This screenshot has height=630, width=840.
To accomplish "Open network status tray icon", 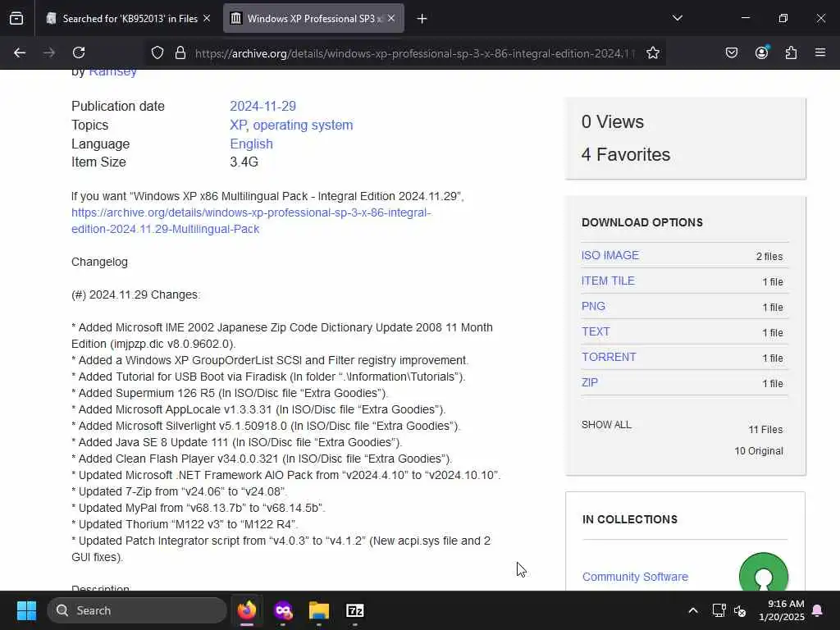I will pyautogui.click(x=719, y=610).
